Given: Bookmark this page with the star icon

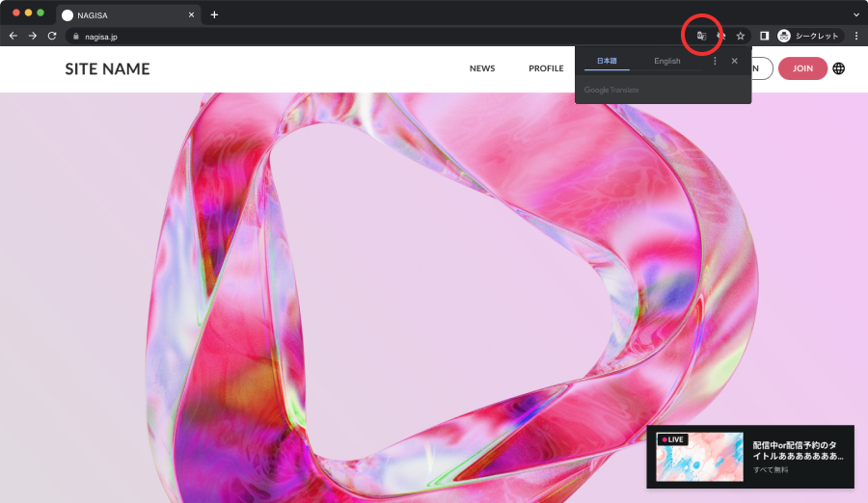Looking at the screenshot, I should point(740,36).
